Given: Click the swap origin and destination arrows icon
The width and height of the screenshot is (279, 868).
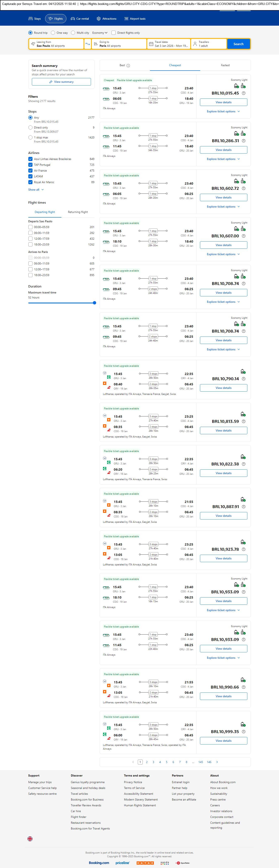Looking at the screenshot, I should [87, 44].
